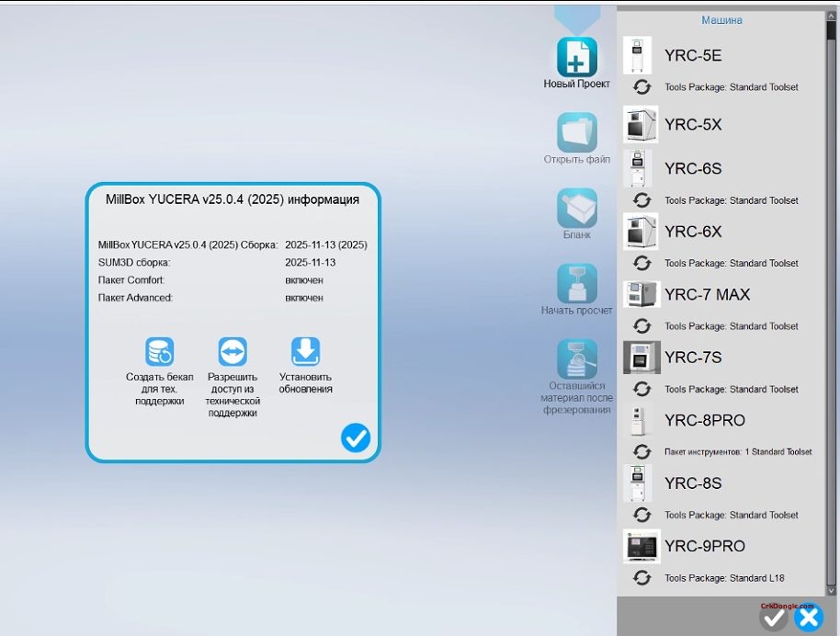This screenshot has width=840, height=636.
Task: Click the New Project (Новый Проект) icon
Action: click(577, 57)
